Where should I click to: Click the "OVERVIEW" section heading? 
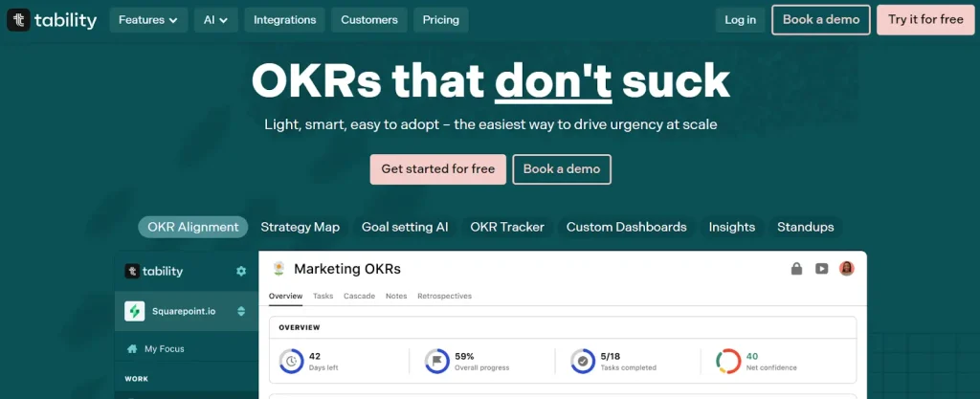(300, 328)
